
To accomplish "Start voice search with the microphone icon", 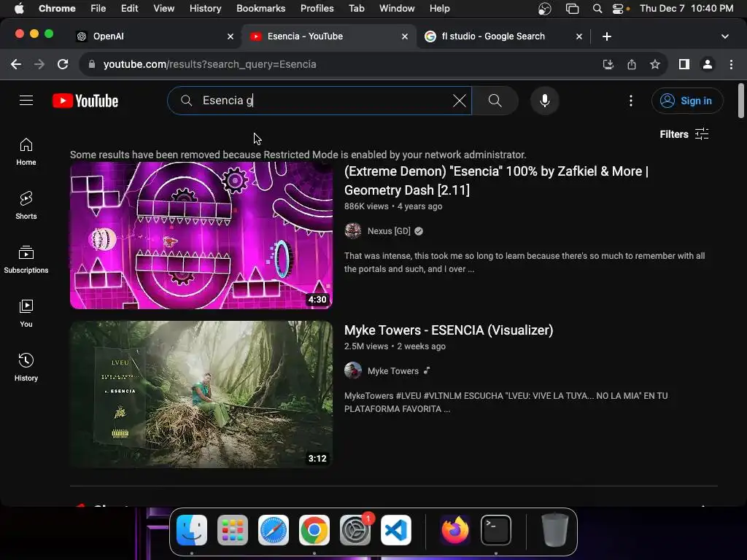I will [x=544, y=101].
